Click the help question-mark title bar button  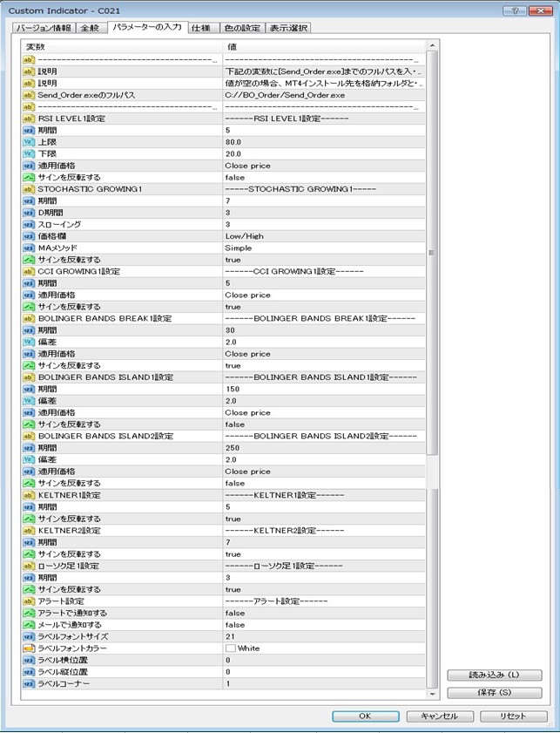(x=516, y=10)
